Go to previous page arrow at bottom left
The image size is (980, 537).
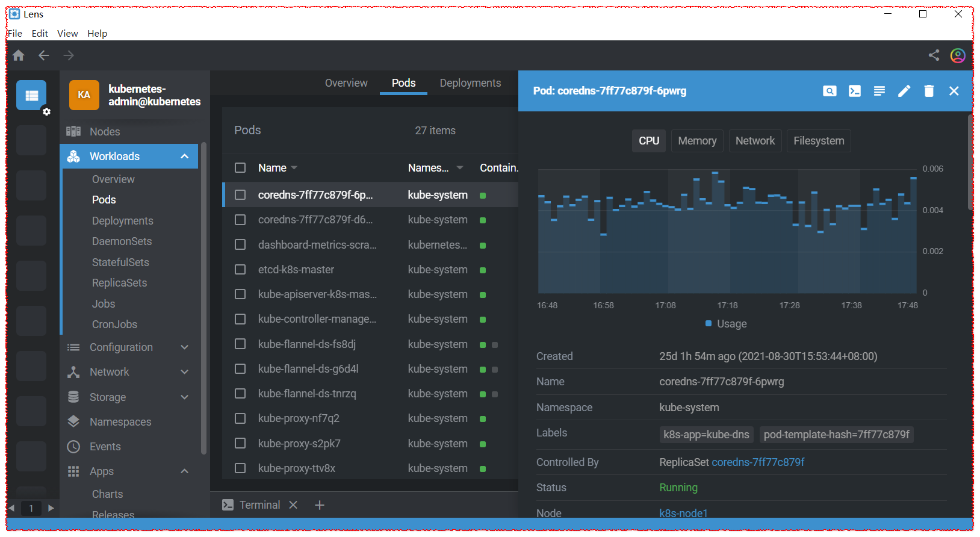(x=11, y=508)
